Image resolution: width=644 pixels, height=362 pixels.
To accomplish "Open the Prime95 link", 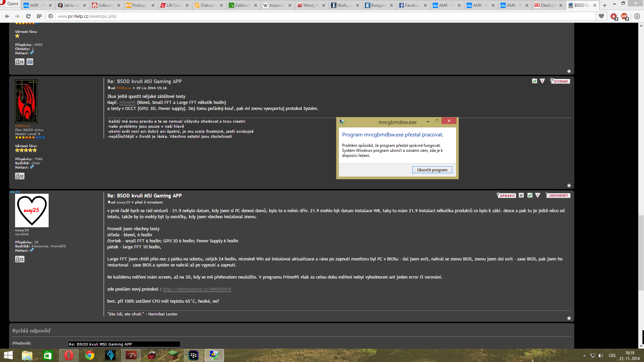I will 127,103.
